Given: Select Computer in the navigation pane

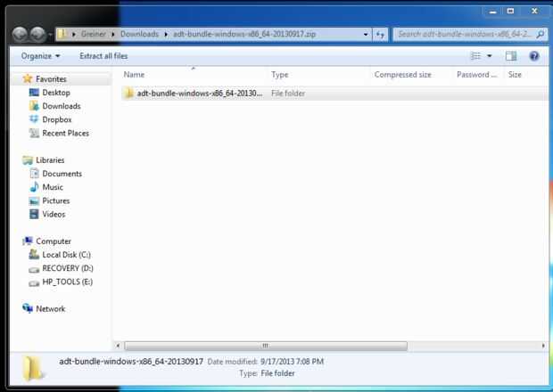Looking at the screenshot, I should [x=54, y=241].
